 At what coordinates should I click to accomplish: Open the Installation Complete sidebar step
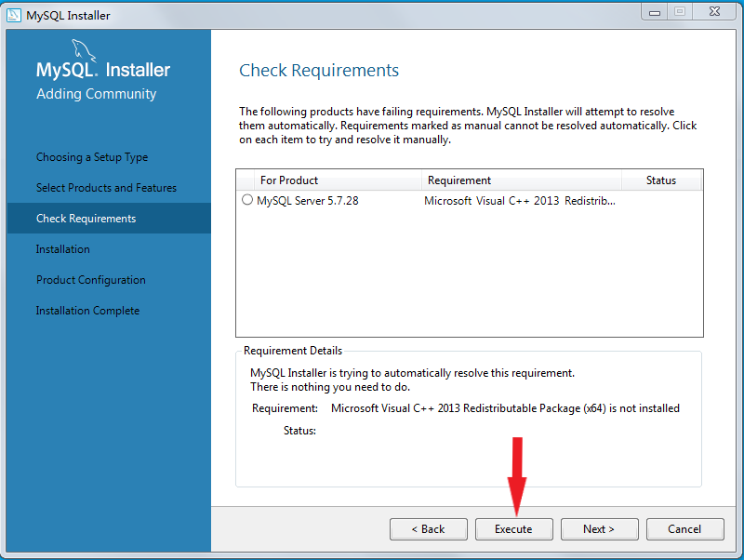pyautogui.click(x=87, y=311)
